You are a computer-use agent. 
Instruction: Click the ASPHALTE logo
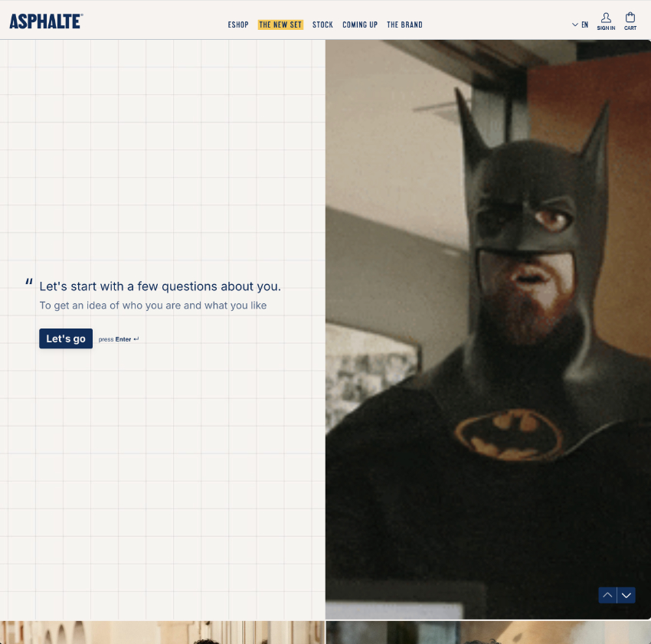(x=46, y=21)
